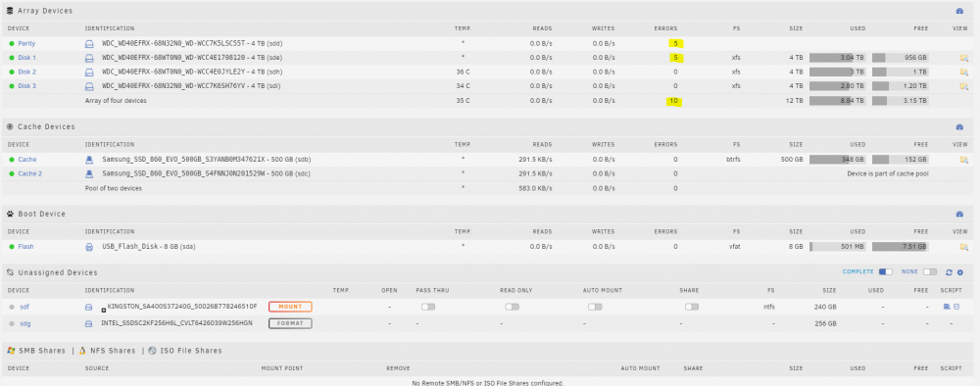980x386 pixels.
Task: Click the sdf ntfs filesystem value
Action: tap(769, 307)
